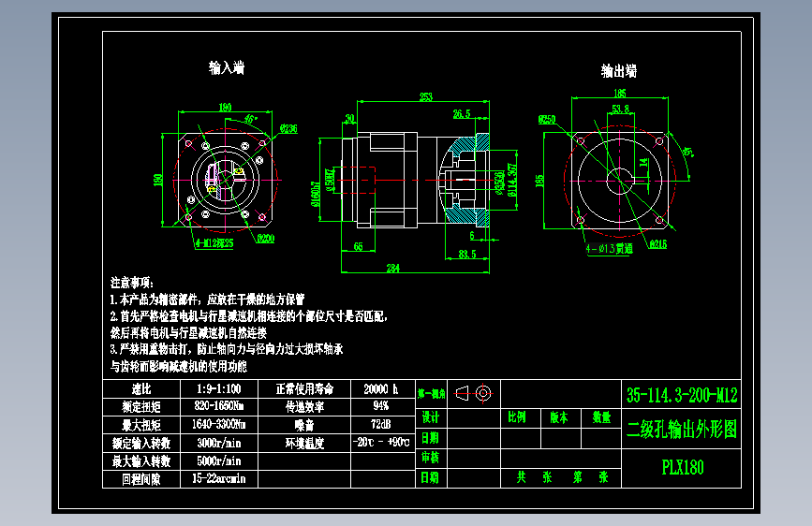Select the 72dB noise value
Image resolution: width=812 pixels, height=526 pixels.
(380, 424)
